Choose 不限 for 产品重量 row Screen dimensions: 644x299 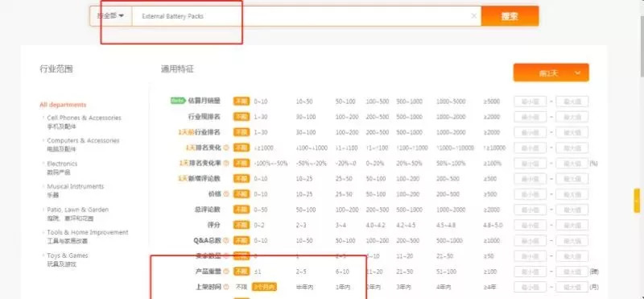pyautogui.click(x=242, y=272)
